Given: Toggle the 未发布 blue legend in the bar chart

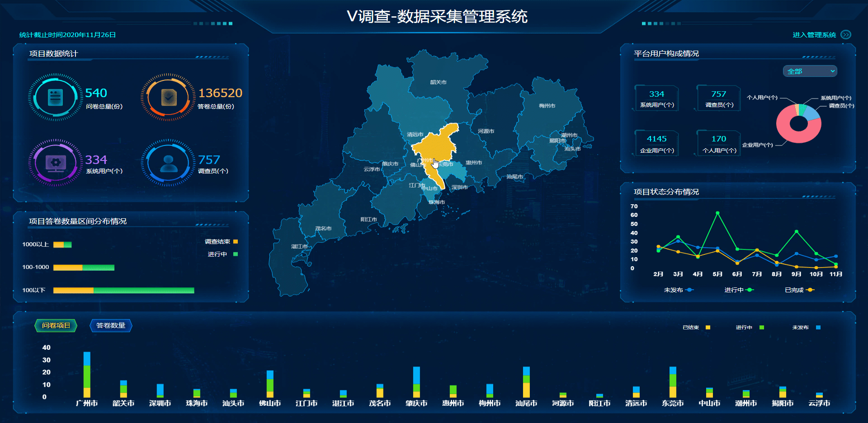Looking at the screenshot, I should [x=818, y=328].
